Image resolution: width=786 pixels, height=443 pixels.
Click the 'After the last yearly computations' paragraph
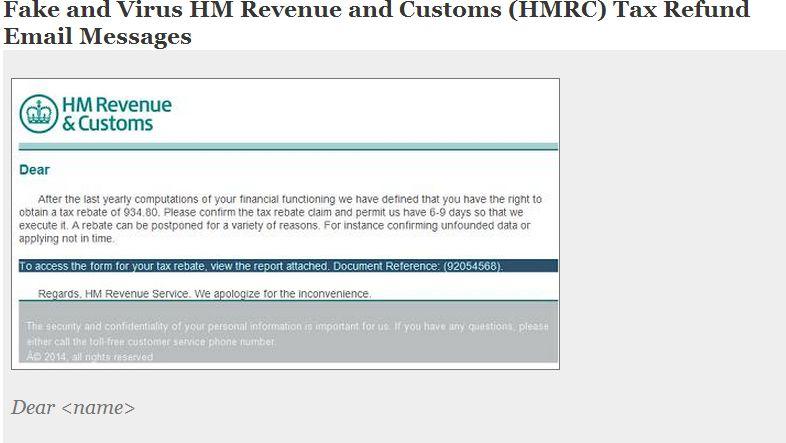point(281,219)
